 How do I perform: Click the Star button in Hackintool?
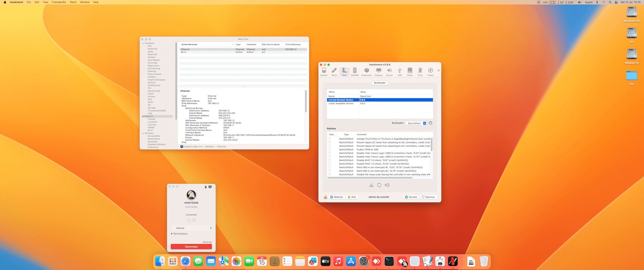coord(352,197)
